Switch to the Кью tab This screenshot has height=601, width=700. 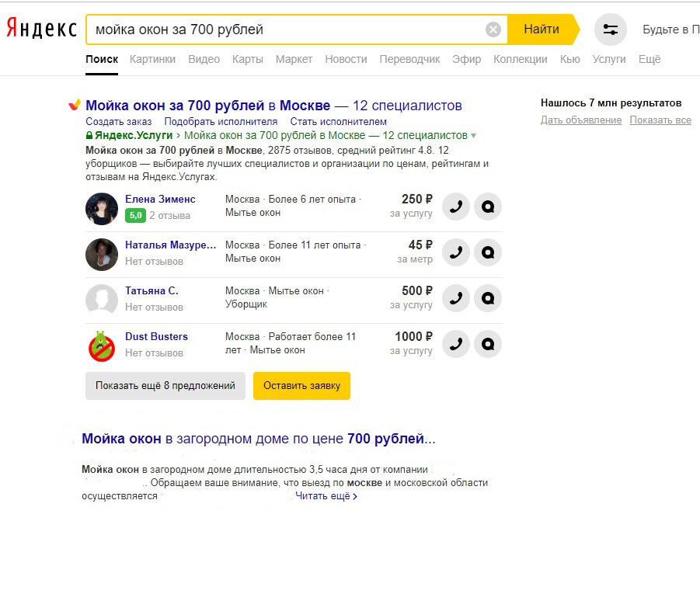coord(570,59)
